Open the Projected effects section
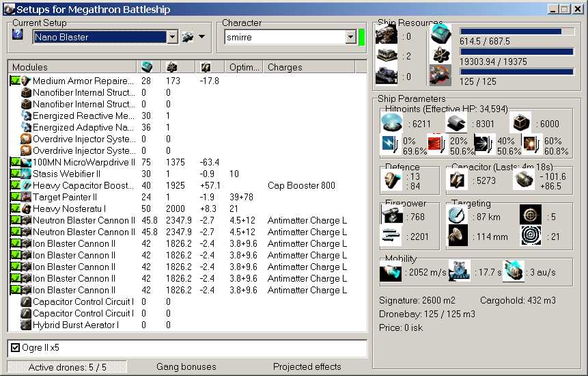This screenshot has height=376, width=588. point(307,367)
